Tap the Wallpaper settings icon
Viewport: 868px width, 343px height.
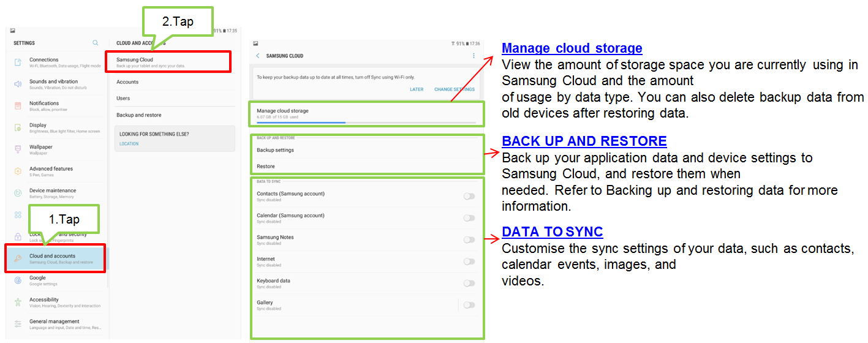coord(18,149)
